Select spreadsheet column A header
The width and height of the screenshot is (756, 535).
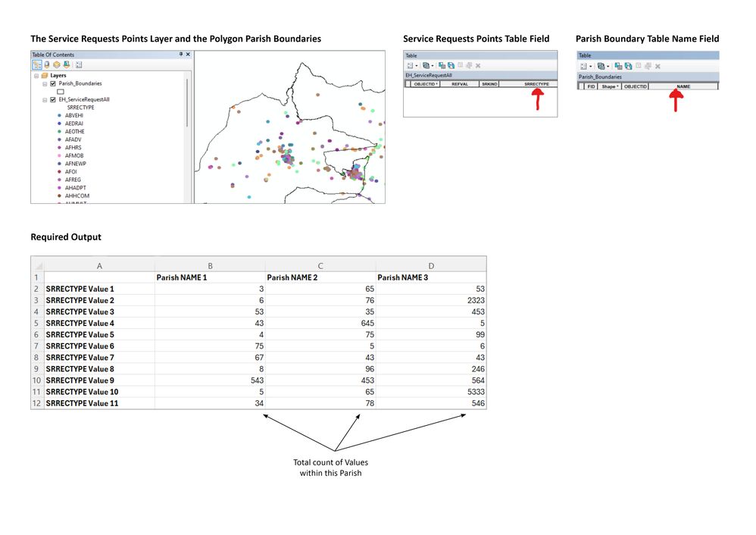pyautogui.click(x=99, y=266)
